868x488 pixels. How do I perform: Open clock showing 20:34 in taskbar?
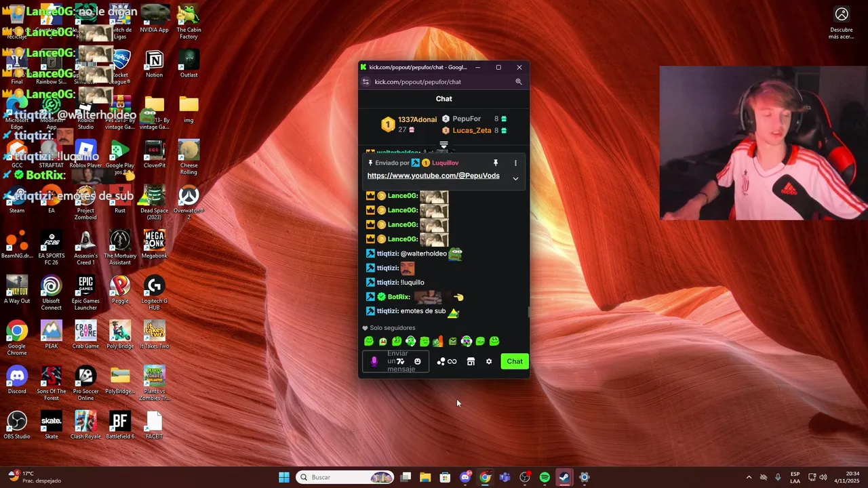click(847, 477)
